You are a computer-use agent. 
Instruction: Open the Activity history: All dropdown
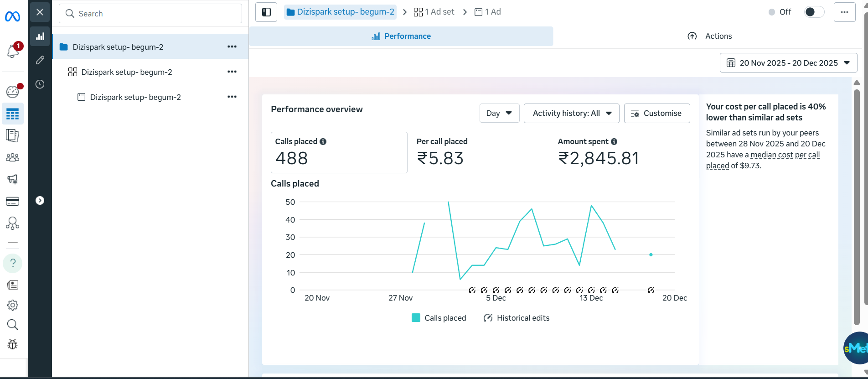coord(571,113)
